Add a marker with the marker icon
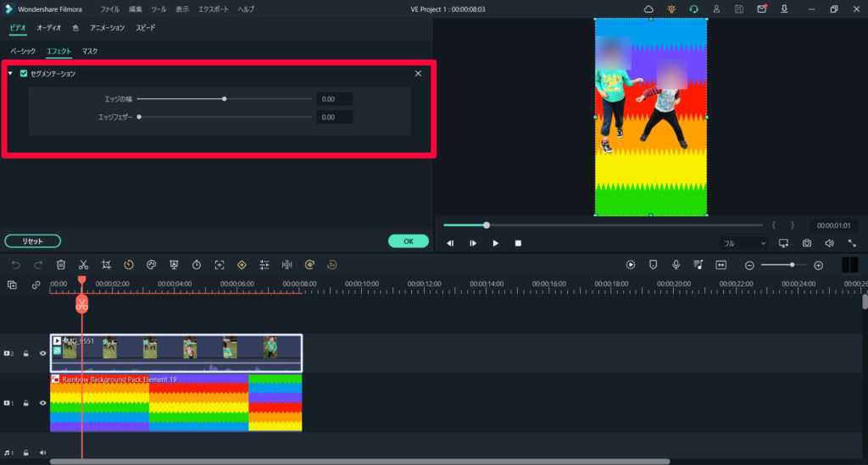This screenshot has width=868, height=465. 653,264
